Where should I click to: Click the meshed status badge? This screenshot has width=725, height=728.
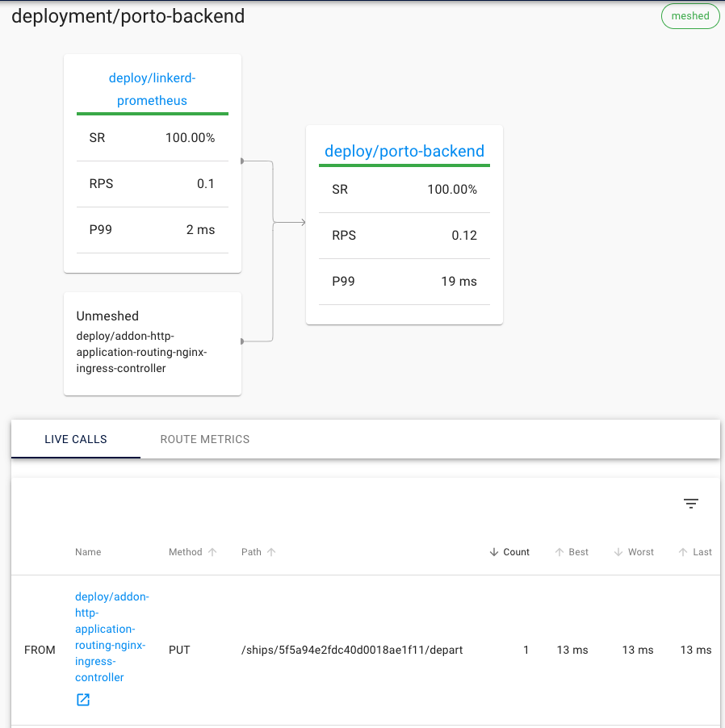point(690,16)
